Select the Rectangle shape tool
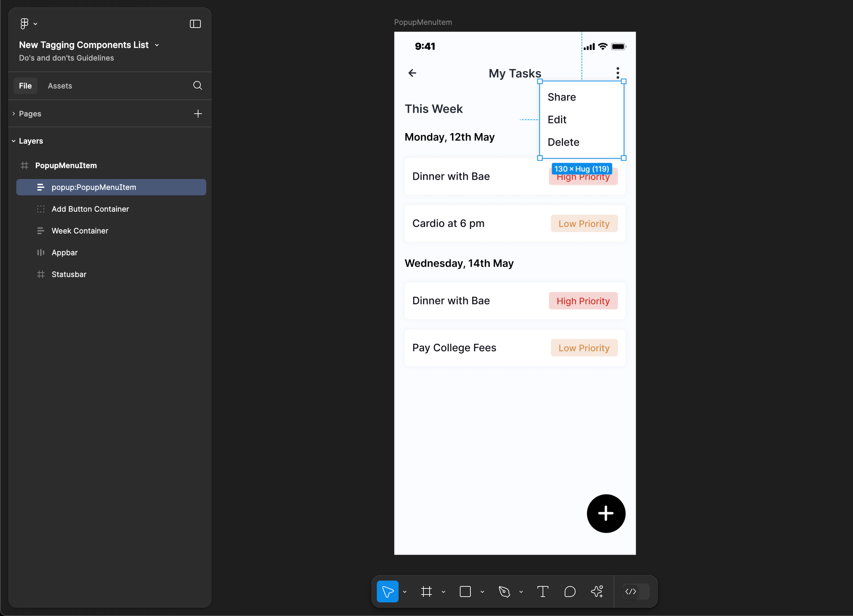This screenshot has width=853, height=616. point(465,591)
